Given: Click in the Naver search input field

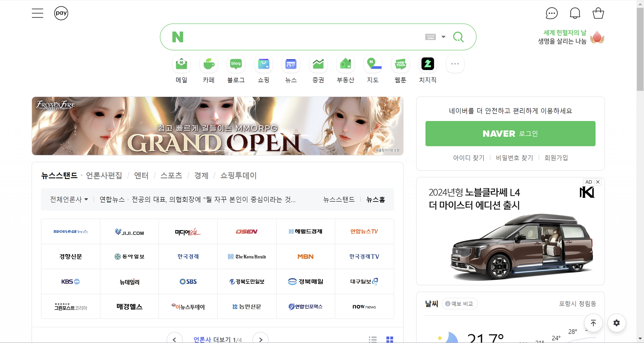Looking at the screenshot, I should click(300, 37).
